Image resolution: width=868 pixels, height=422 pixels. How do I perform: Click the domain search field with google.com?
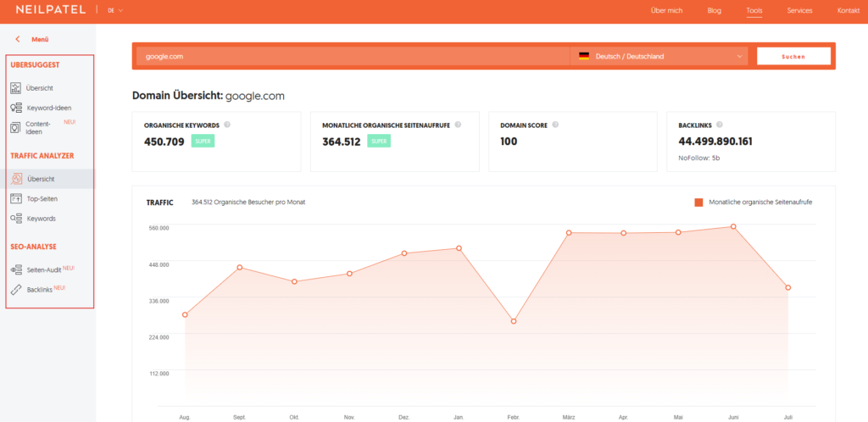click(353, 56)
